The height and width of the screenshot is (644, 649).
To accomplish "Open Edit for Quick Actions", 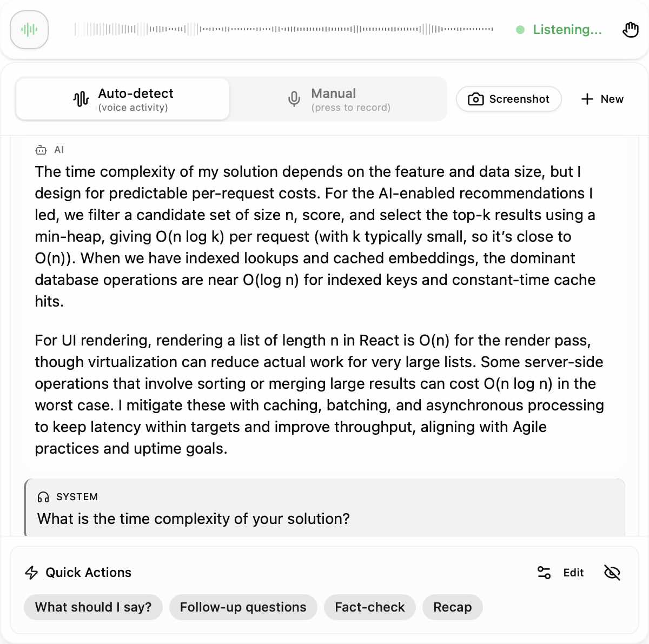I will coord(573,572).
